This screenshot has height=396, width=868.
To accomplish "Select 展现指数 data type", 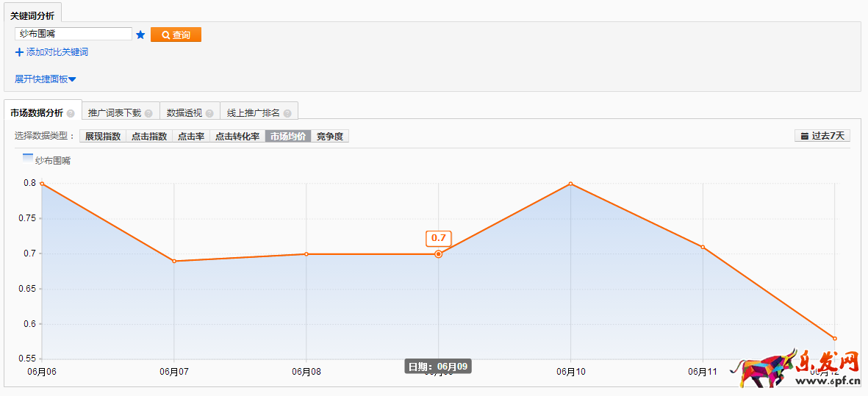I will click(103, 136).
